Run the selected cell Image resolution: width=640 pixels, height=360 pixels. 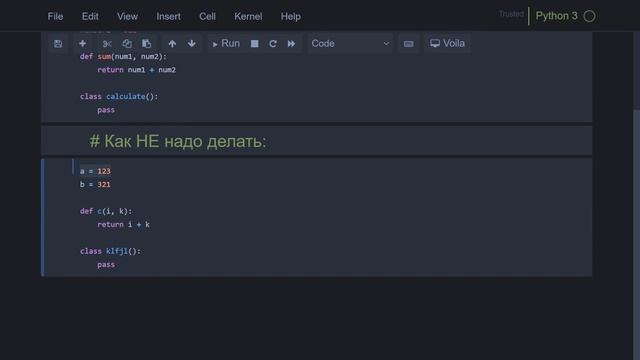[226, 44]
